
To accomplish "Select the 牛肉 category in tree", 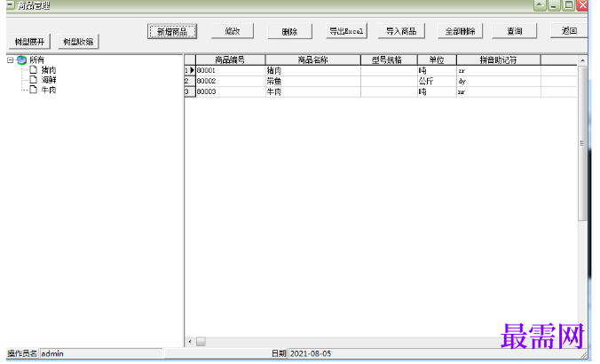I will click(x=49, y=90).
